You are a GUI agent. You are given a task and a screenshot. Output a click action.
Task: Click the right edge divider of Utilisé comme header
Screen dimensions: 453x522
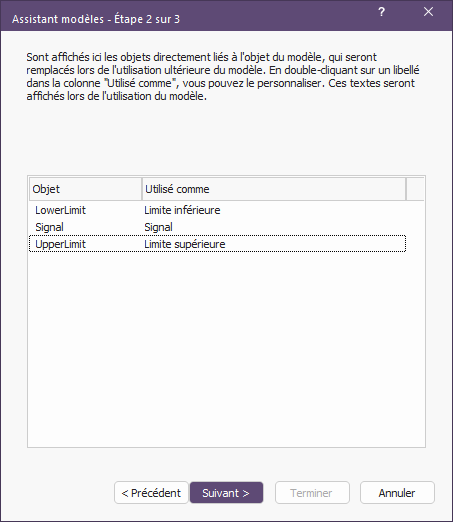406,189
